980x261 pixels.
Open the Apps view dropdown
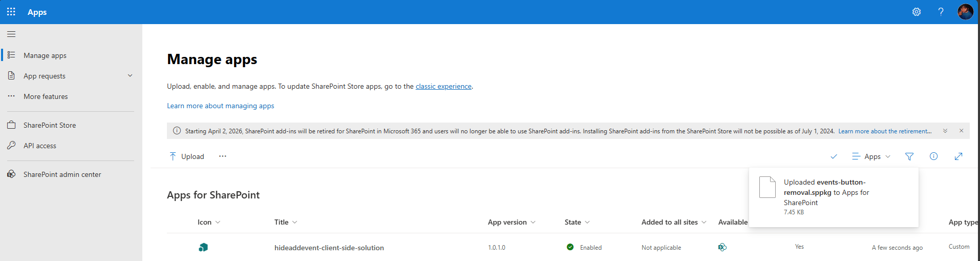[871, 156]
